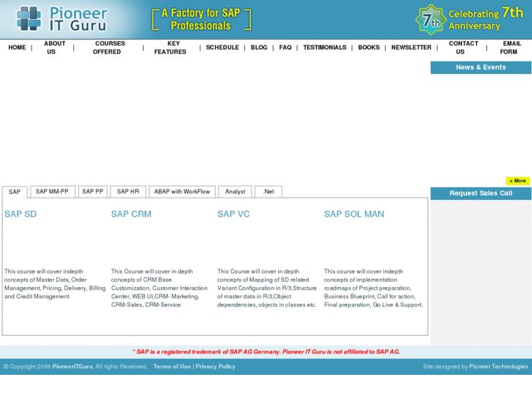Open the SAP CRM course heading

pos(131,214)
